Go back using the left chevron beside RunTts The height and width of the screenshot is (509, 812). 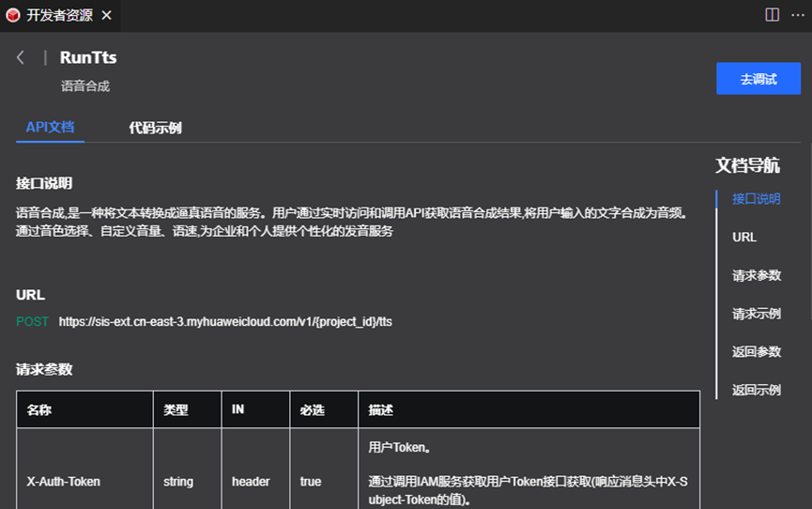[x=21, y=57]
